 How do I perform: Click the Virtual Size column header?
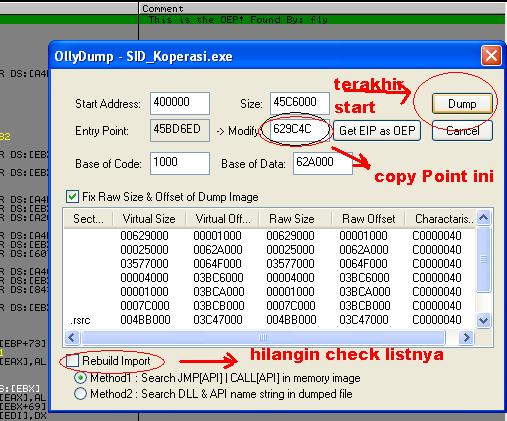(149, 219)
